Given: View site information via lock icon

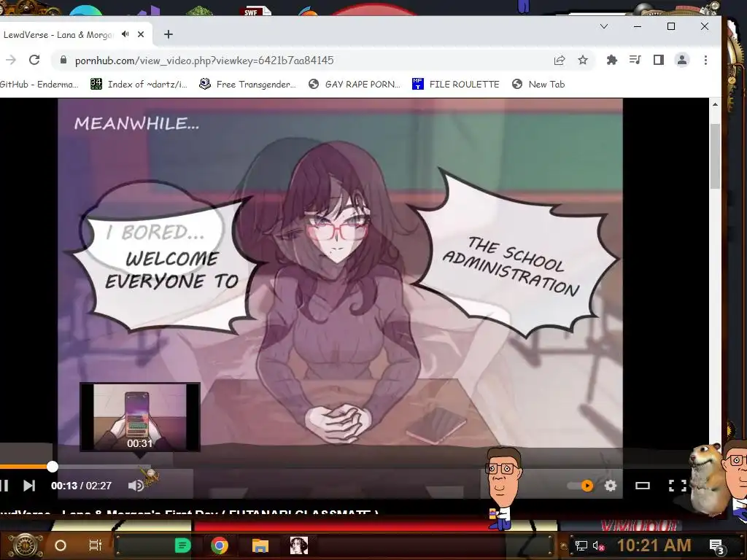Looking at the screenshot, I should [63, 60].
